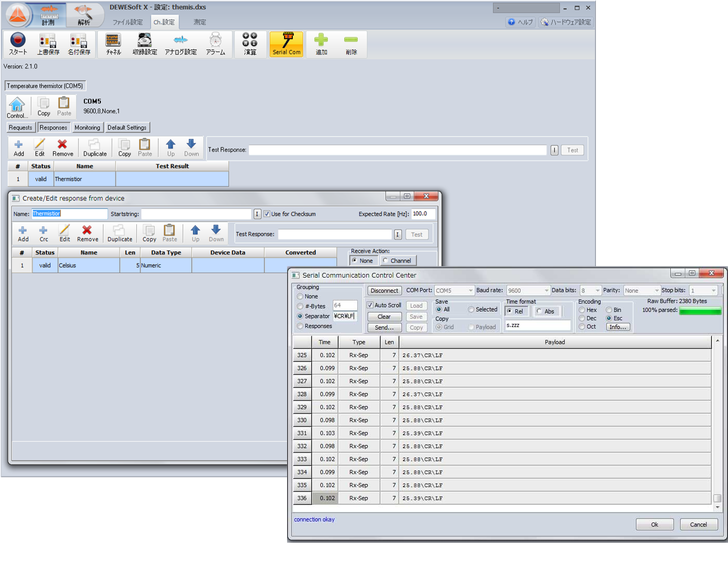Select Grouping Responses radio button
Screen dimensions: 728x572
coord(300,326)
